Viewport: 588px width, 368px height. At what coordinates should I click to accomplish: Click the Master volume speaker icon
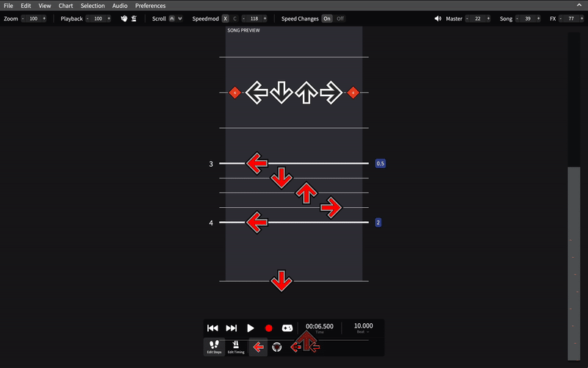pyautogui.click(x=437, y=18)
